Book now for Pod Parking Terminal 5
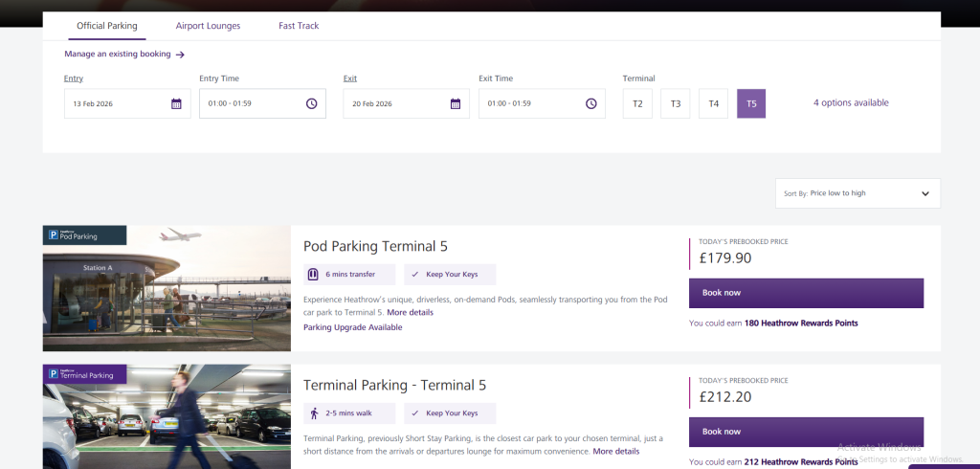The image size is (980, 469). point(806,293)
